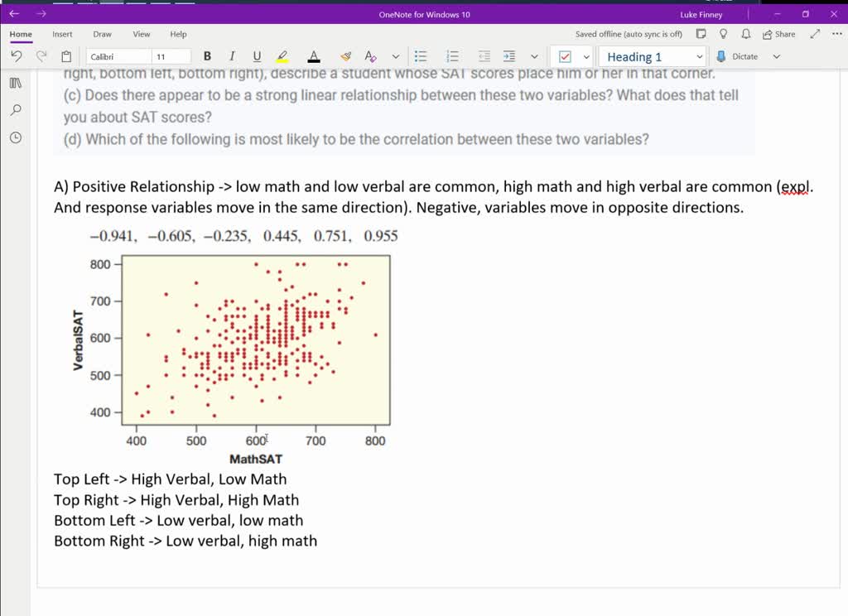
Task: Open the search panel in the sidebar
Action: pos(14,110)
